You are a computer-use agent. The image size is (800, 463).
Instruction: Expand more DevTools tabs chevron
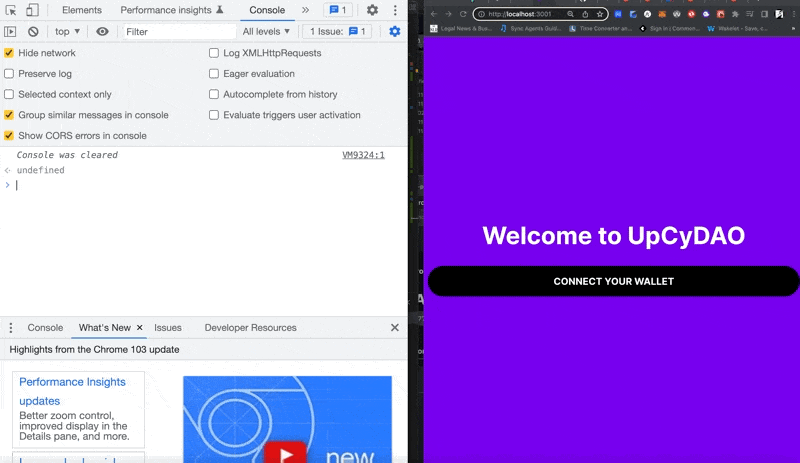pos(305,10)
